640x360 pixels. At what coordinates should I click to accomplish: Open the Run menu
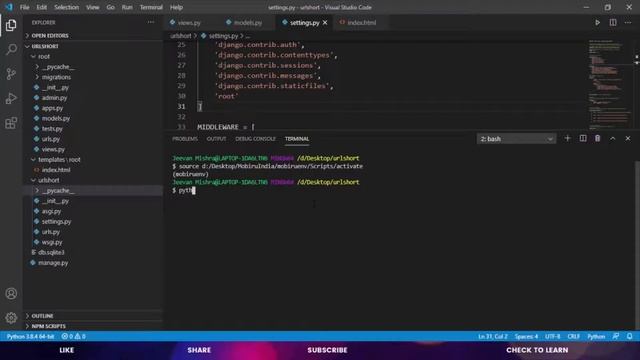tap(127, 7)
